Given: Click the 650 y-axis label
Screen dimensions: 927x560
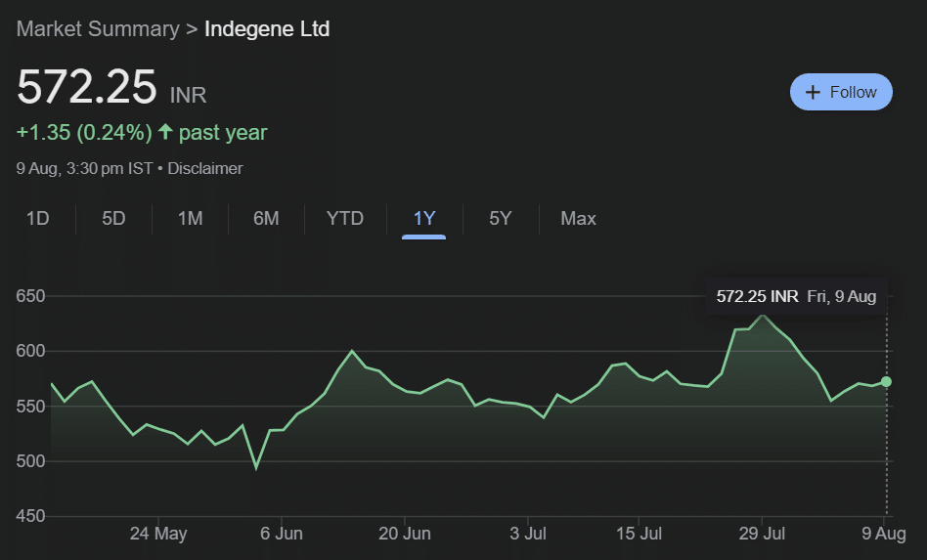Looking at the screenshot, I should 30,296.
